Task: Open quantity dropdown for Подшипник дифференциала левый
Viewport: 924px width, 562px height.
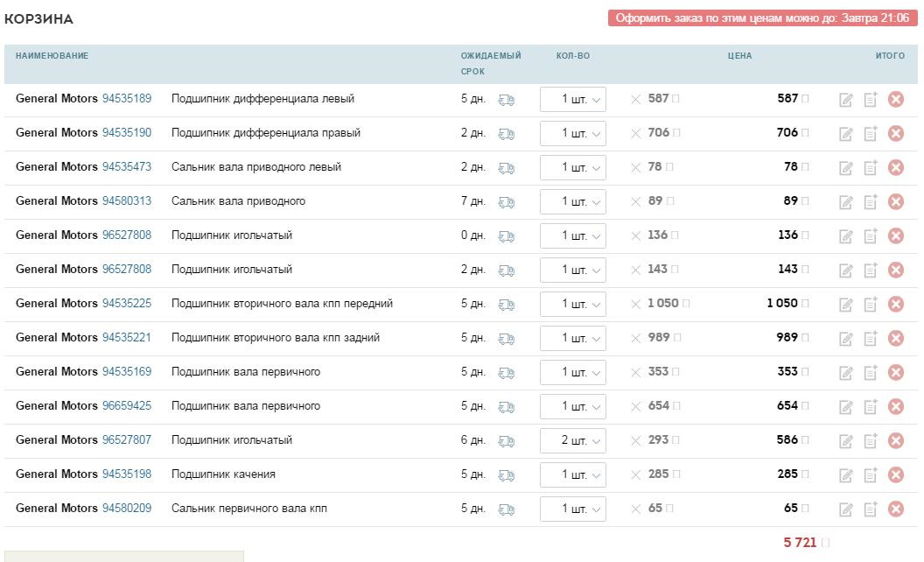Action: pos(573,99)
